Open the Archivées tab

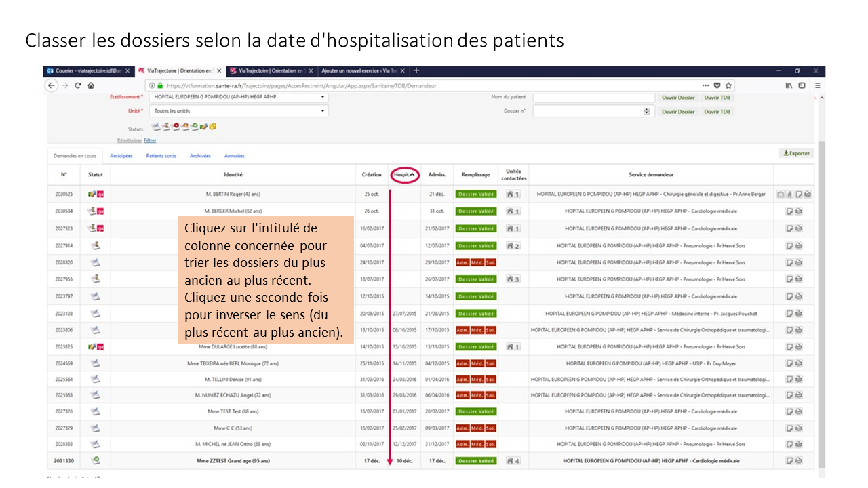(200, 156)
